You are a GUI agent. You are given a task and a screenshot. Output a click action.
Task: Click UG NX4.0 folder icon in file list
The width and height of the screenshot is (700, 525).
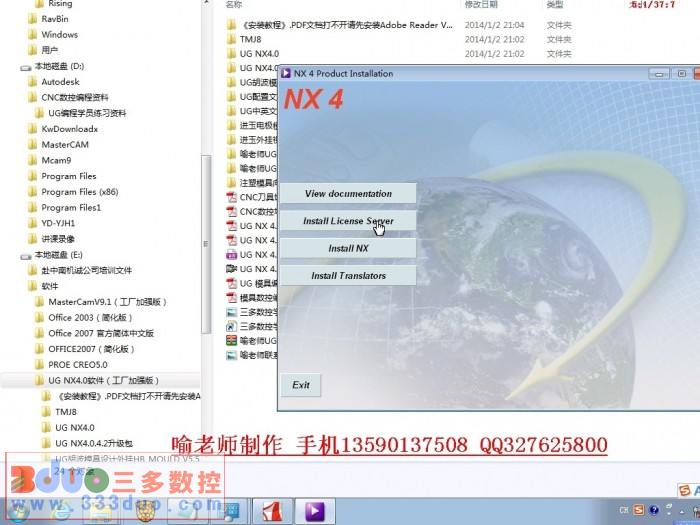(x=231, y=54)
